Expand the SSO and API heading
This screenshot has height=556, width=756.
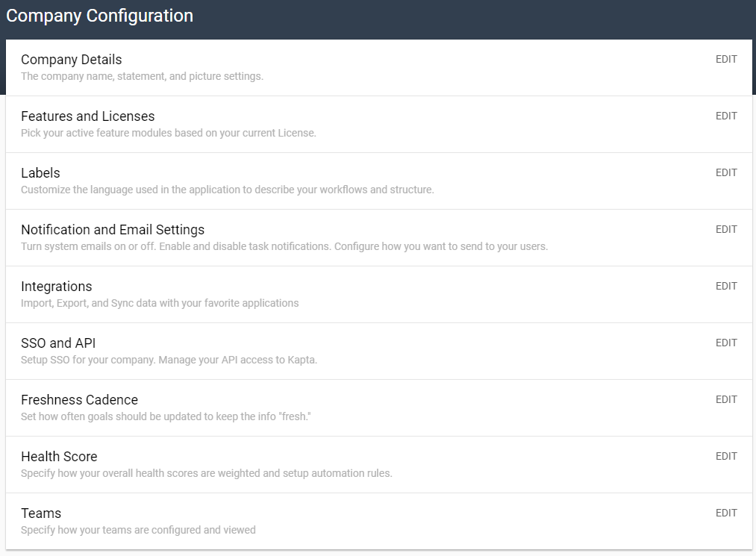click(58, 343)
